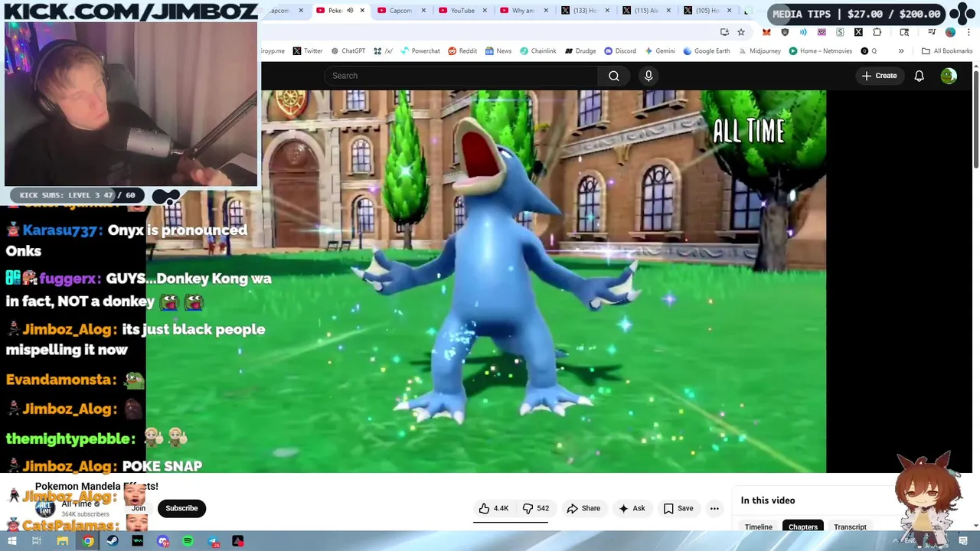The image size is (980, 551).
Task: Open the ChatGPT bookmark
Action: coord(348,51)
